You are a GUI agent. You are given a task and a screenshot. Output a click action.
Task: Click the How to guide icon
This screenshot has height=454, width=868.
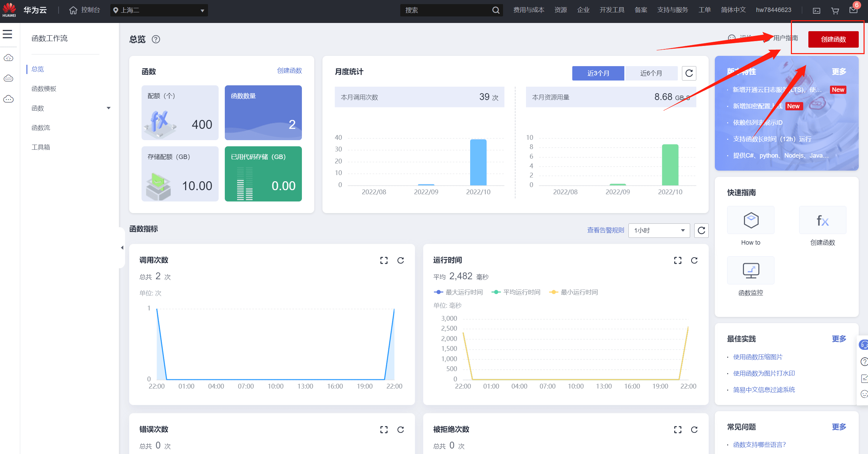tap(750, 220)
